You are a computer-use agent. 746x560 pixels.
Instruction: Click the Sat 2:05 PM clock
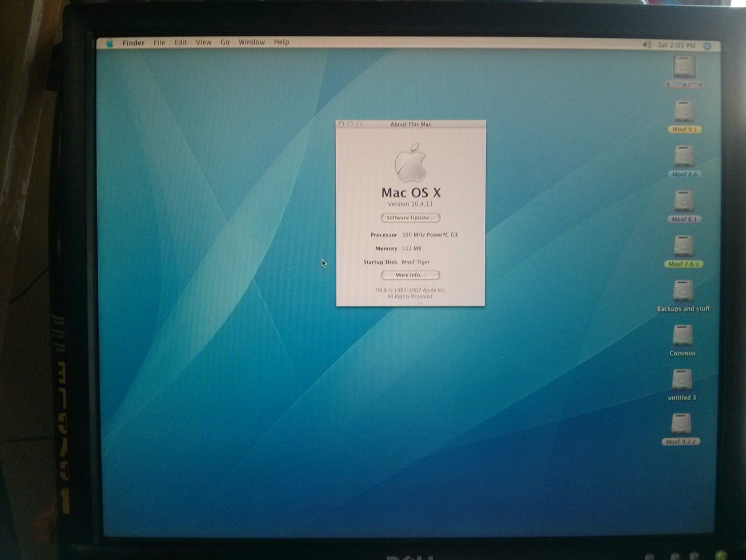point(676,45)
